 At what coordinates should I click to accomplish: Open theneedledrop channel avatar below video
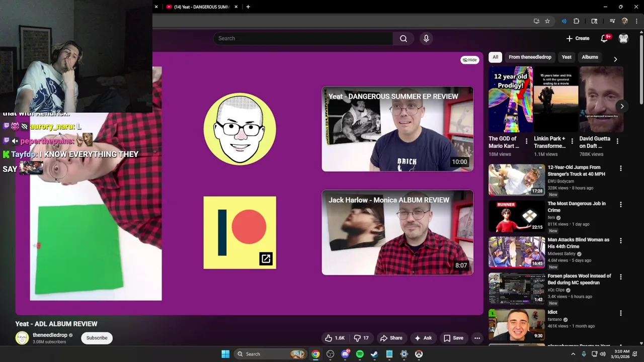22,338
